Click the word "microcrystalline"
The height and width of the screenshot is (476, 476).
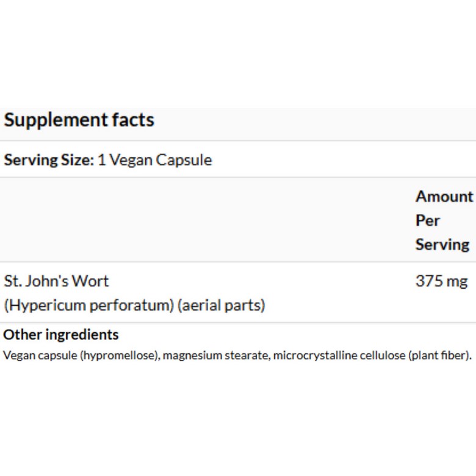tap(311, 355)
